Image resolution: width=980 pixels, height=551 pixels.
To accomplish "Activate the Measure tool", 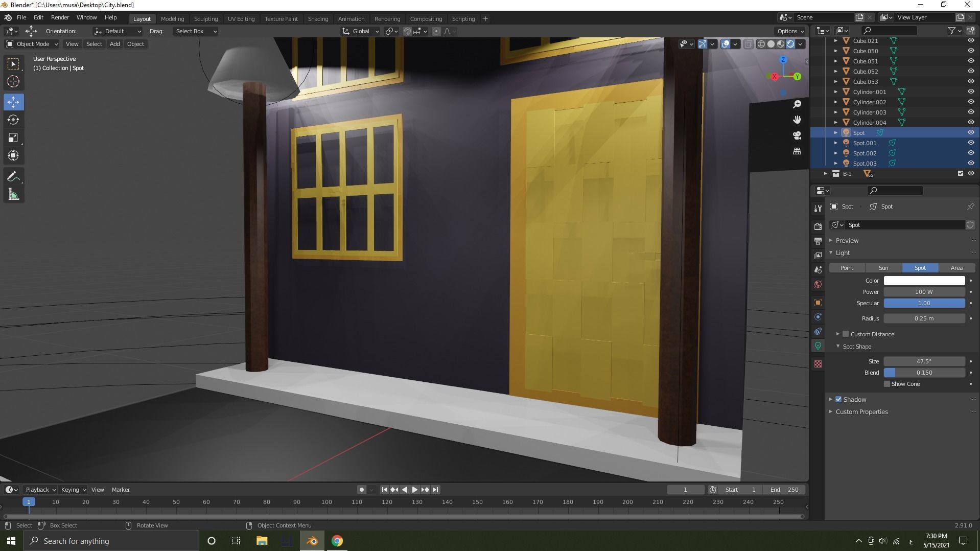I will point(13,194).
